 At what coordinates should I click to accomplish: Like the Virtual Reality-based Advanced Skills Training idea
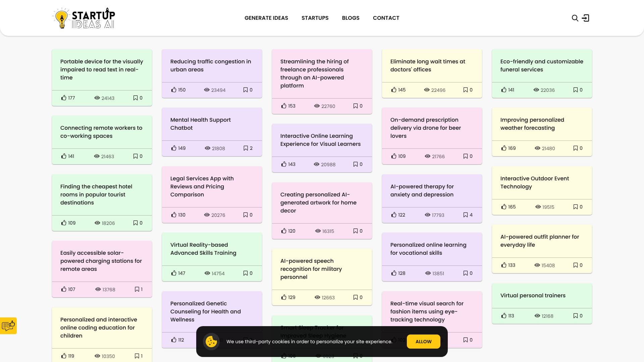pyautogui.click(x=174, y=273)
